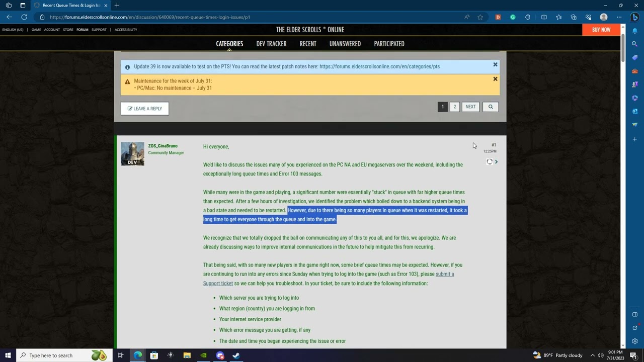This screenshot has height=362, width=644.
Task: Click the Leave a Reply button
Action: tap(145, 109)
